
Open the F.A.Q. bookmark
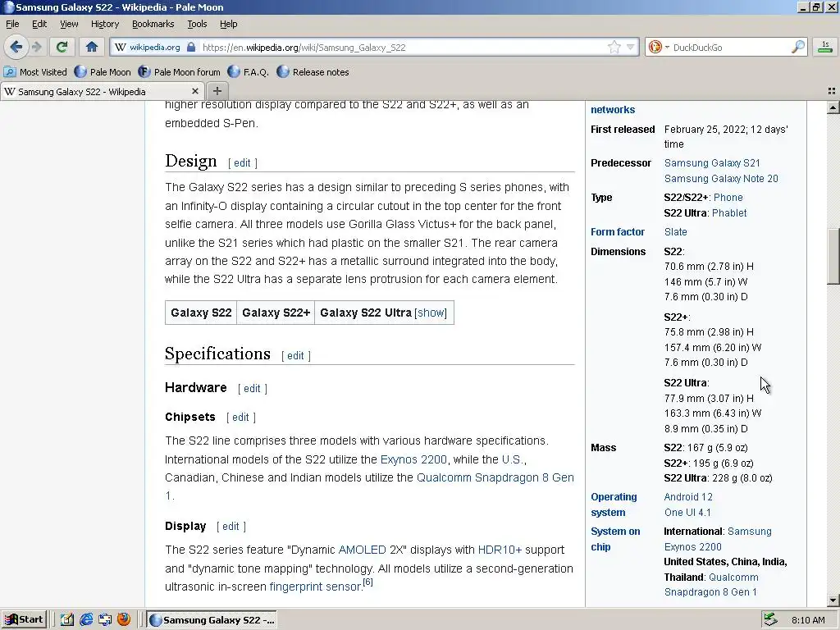tap(248, 72)
